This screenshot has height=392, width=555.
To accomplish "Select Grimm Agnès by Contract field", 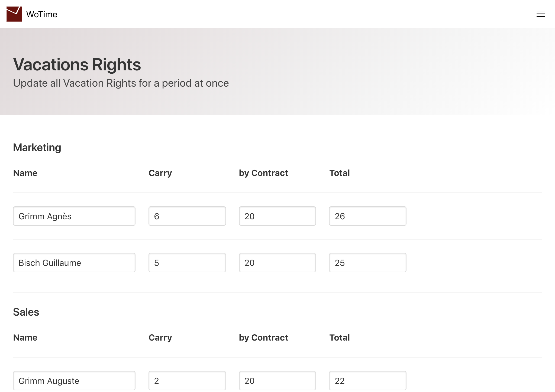I will point(277,216).
